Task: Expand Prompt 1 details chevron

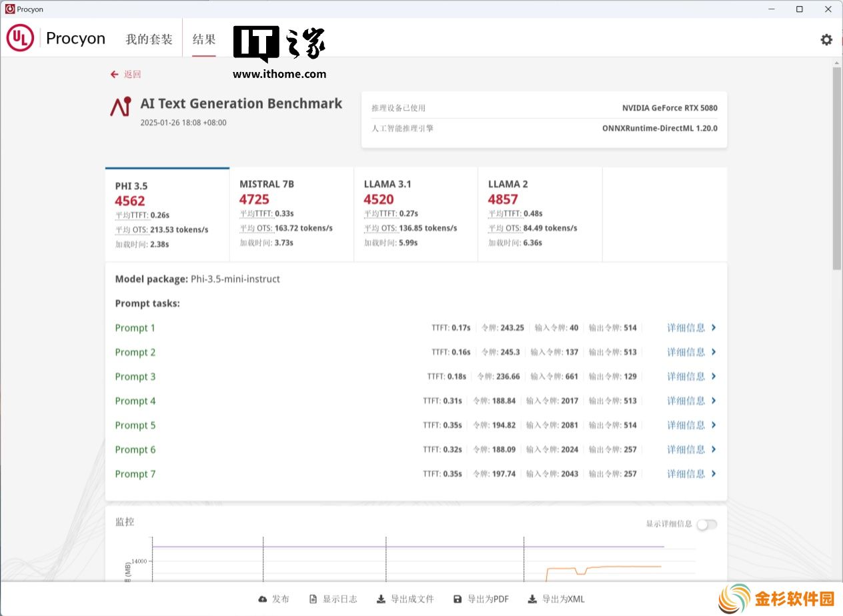Action: 714,327
